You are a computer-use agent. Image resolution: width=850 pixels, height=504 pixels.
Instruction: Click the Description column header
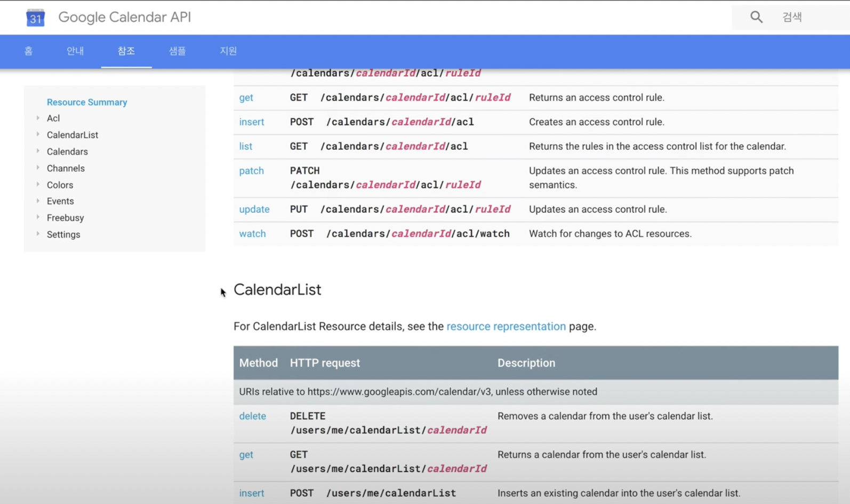coord(526,363)
